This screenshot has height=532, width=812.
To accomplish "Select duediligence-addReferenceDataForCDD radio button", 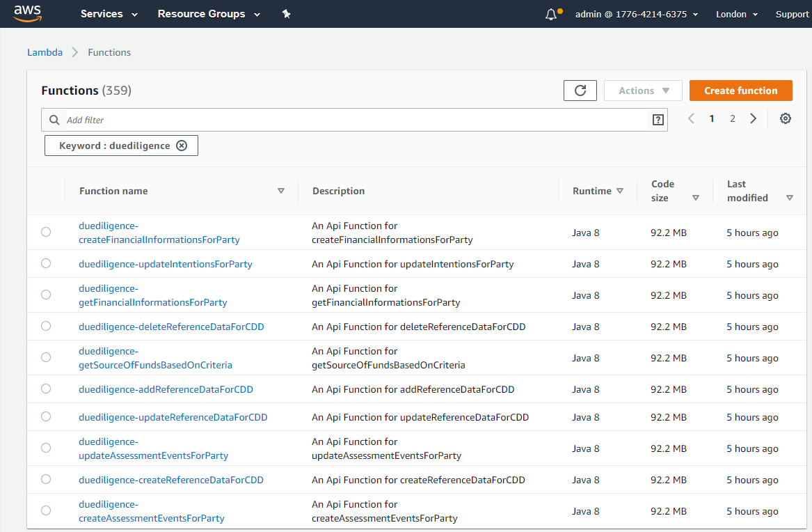I will pyautogui.click(x=46, y=389).
